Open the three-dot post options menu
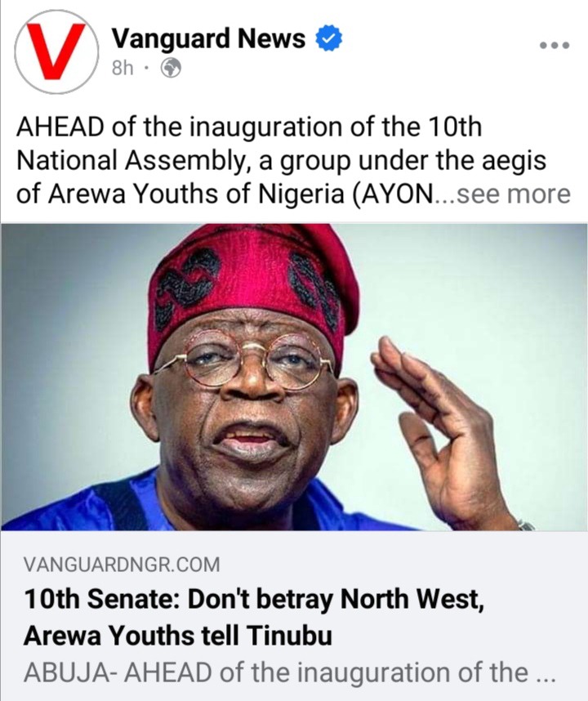This screenshot has width=588, height=701. click(x=555, y=45)
